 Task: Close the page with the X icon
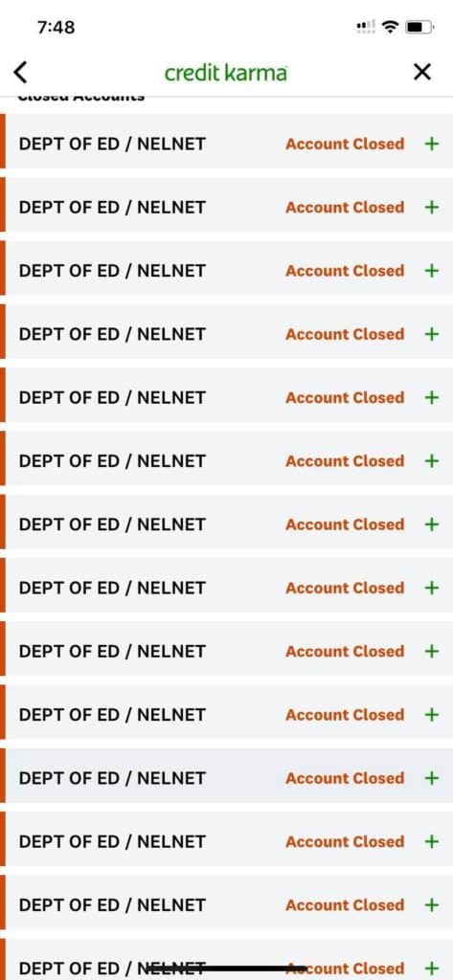pyautogui.click(x=422, y=73)
